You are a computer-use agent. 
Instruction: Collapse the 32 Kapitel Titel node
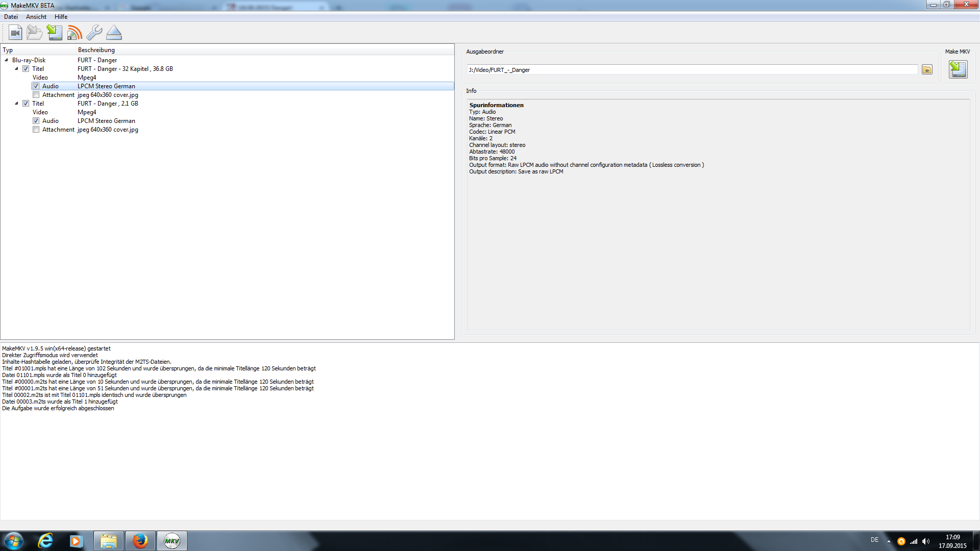[16, 69]
